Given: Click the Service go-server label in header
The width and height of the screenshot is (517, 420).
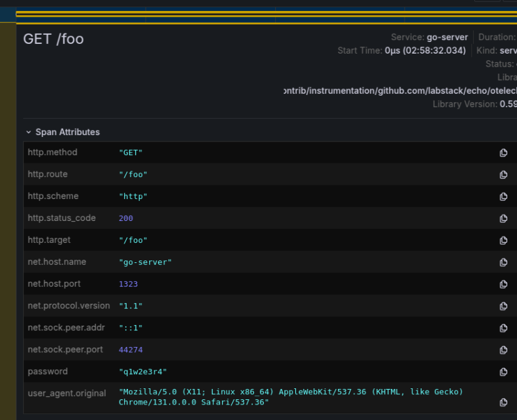Looking at the screenshot, I should [429, 37].
